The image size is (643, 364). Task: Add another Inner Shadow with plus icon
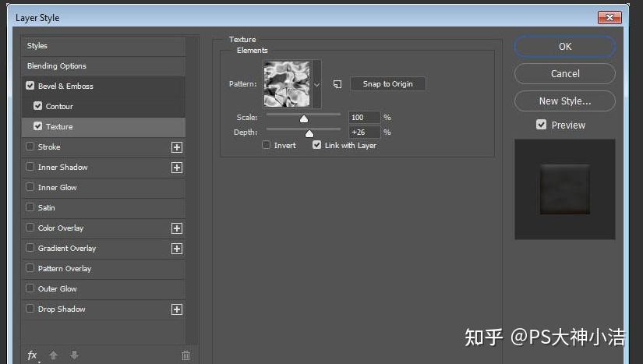point(177,168)
